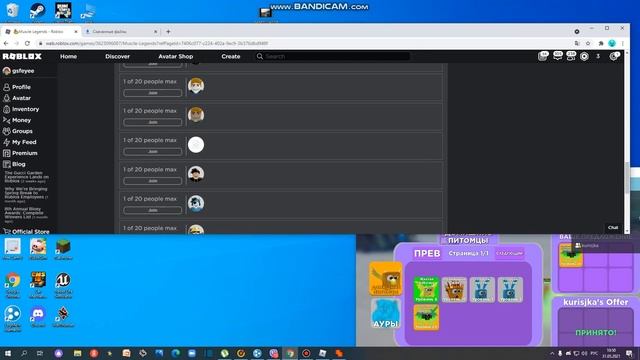Image resolution: width=640 pixels, height=360 pixels.
Task: Click the browser reload button
Action: [x=27, y=43]
